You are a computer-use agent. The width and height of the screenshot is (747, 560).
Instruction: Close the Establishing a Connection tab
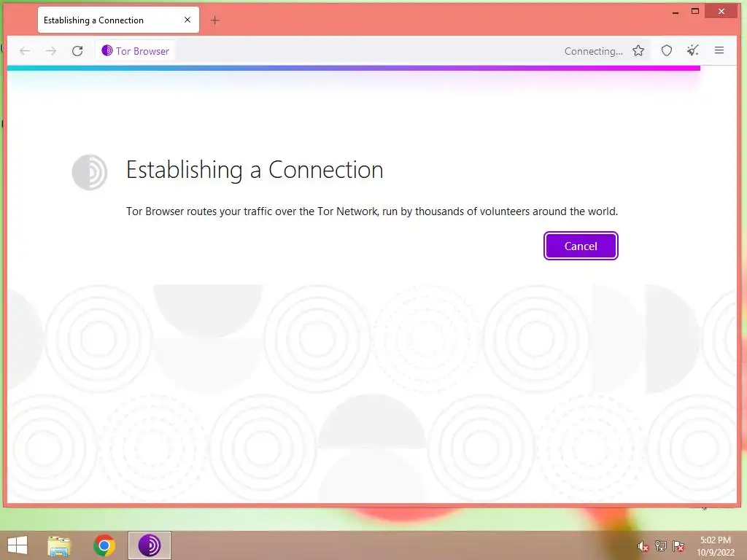click(187, 20)
